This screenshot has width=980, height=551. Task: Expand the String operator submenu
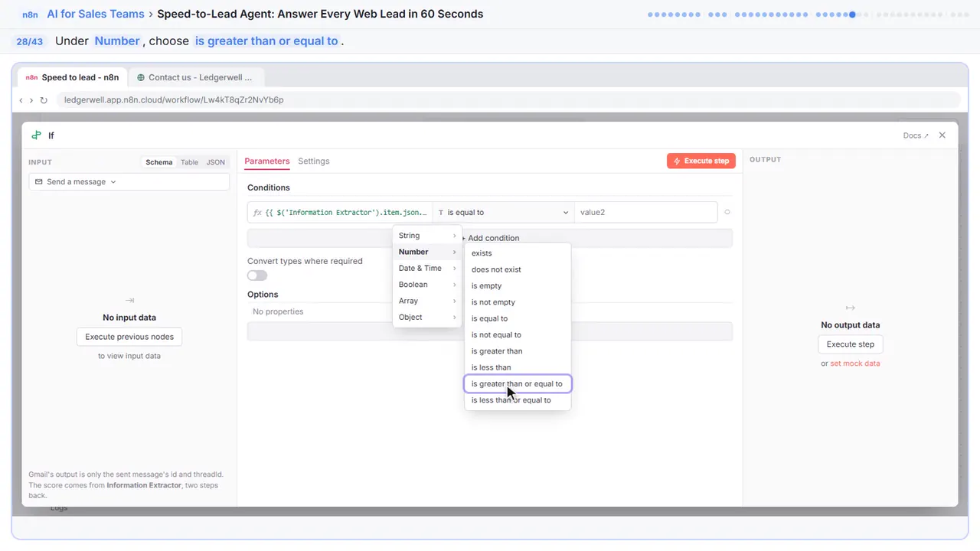pyautogui.click(x=427, y=236)
